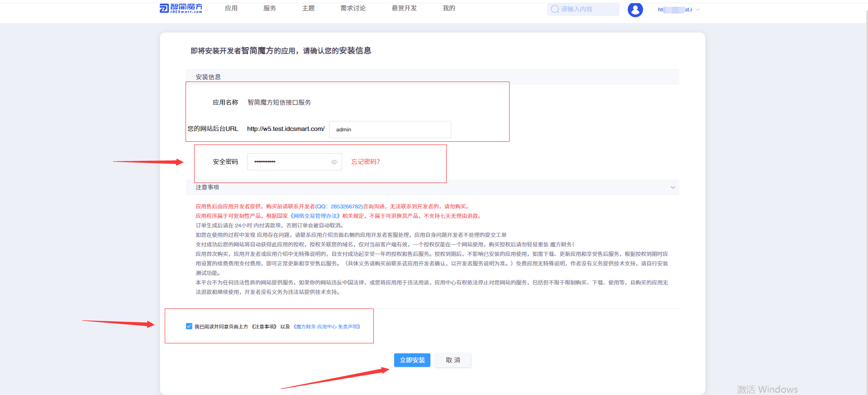Image resolution: width=868 pixels, height=395 pixels.
Task: Click the user avatar icon
Action: tap(635, 9)
